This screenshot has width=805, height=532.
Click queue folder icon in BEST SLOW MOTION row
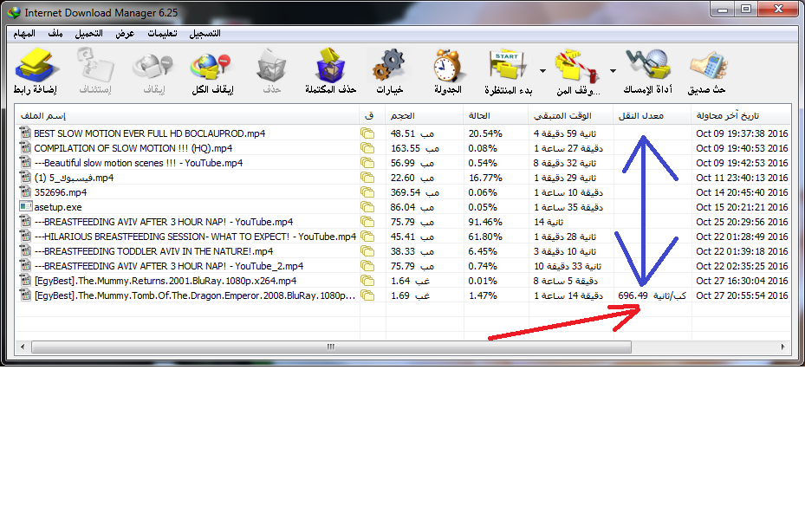point(367,133)
